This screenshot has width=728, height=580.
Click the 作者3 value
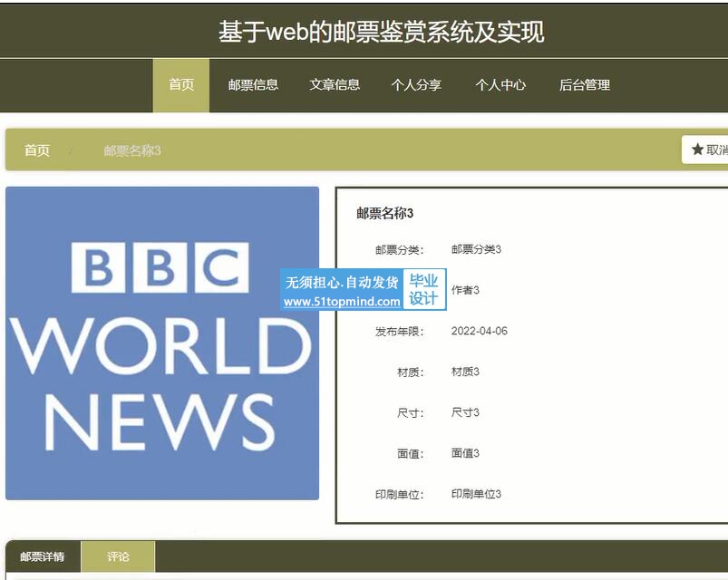[465, 290]
